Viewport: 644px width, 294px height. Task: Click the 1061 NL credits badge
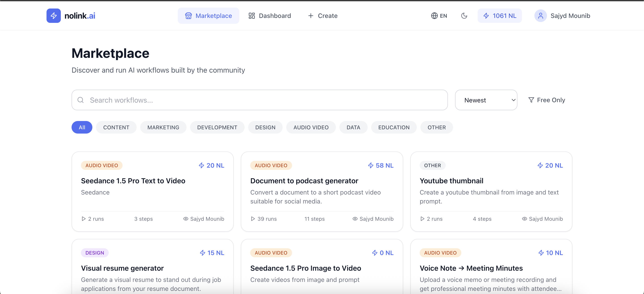click(x=500, y=16)
